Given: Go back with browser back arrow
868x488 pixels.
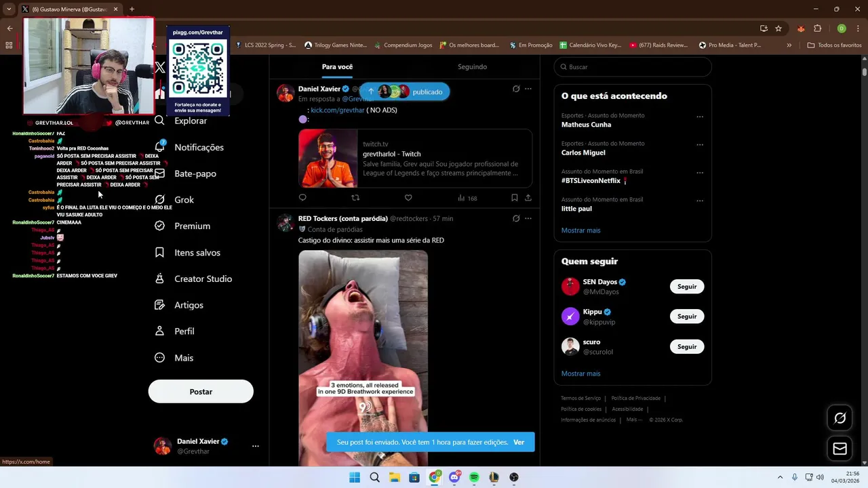Looking at the screenshot, I should tap(9, 28).
